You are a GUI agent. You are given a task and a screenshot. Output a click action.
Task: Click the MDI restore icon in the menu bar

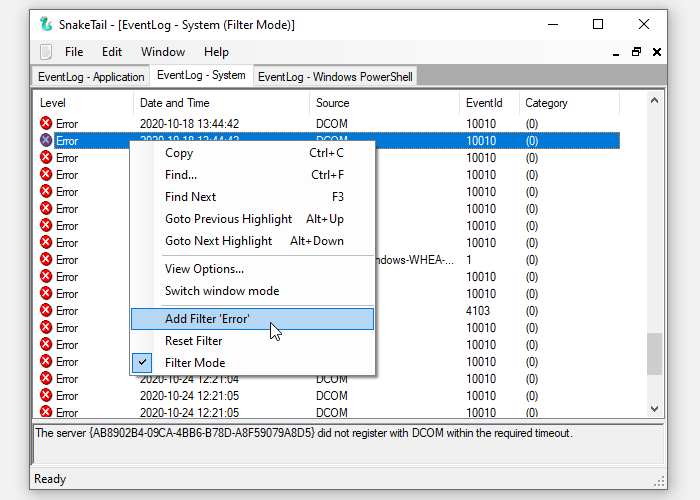click(x=636, y=52)
